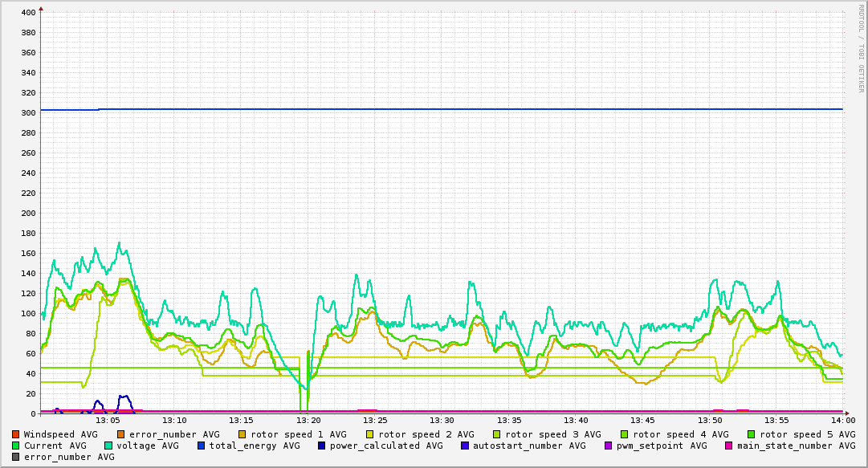Click 'error_number AVG' label beside the orange swatch
This screenshot has height=468, width=868.
click(x=174, y=435)
